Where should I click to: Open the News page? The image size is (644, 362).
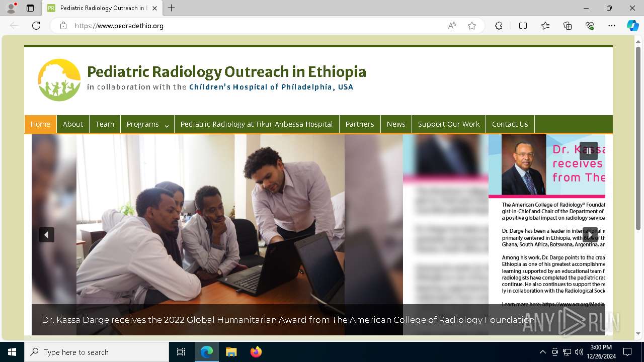[396, 124]
